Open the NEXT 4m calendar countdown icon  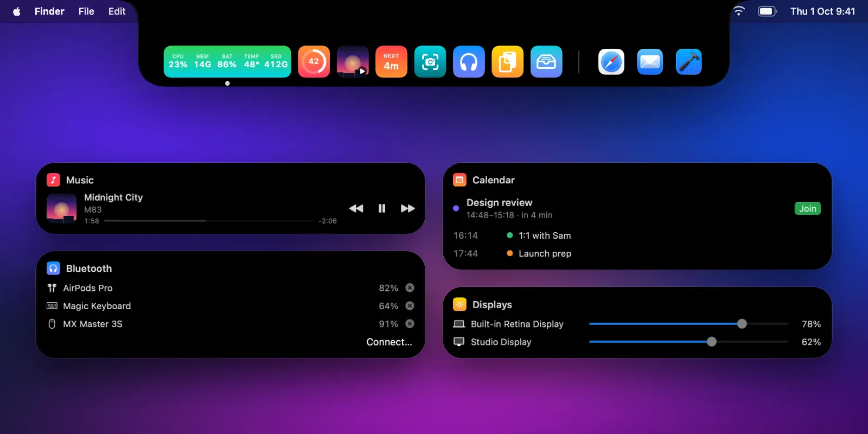click(x=391, y=61)
